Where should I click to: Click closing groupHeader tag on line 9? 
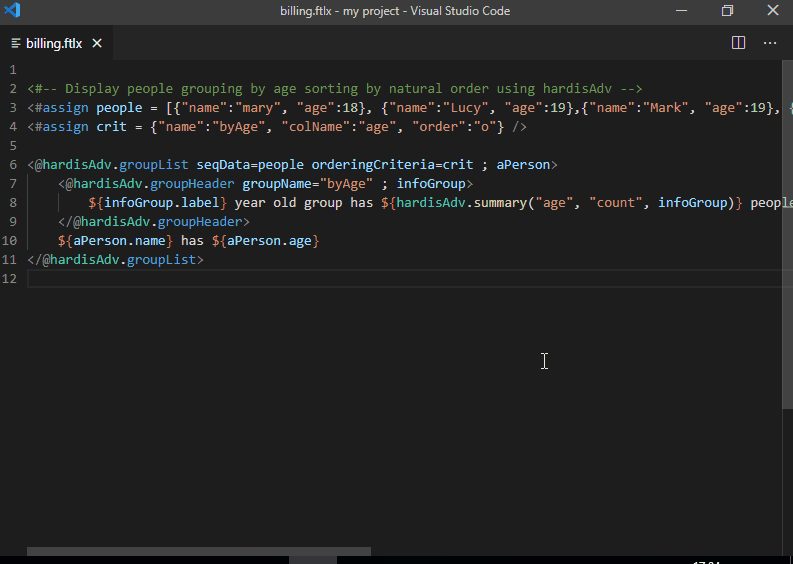click(x=154, y=222)
